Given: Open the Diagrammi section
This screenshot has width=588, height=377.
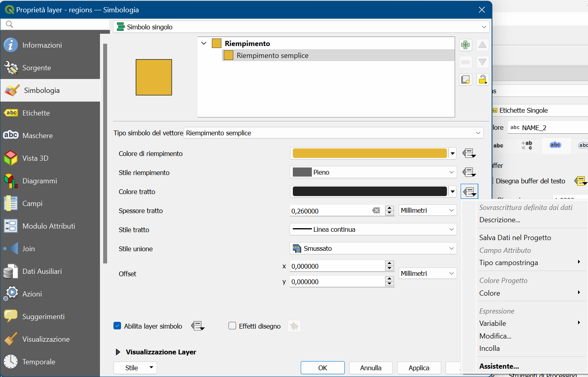Looking at the screenshot, I should [x=50, y=181].
